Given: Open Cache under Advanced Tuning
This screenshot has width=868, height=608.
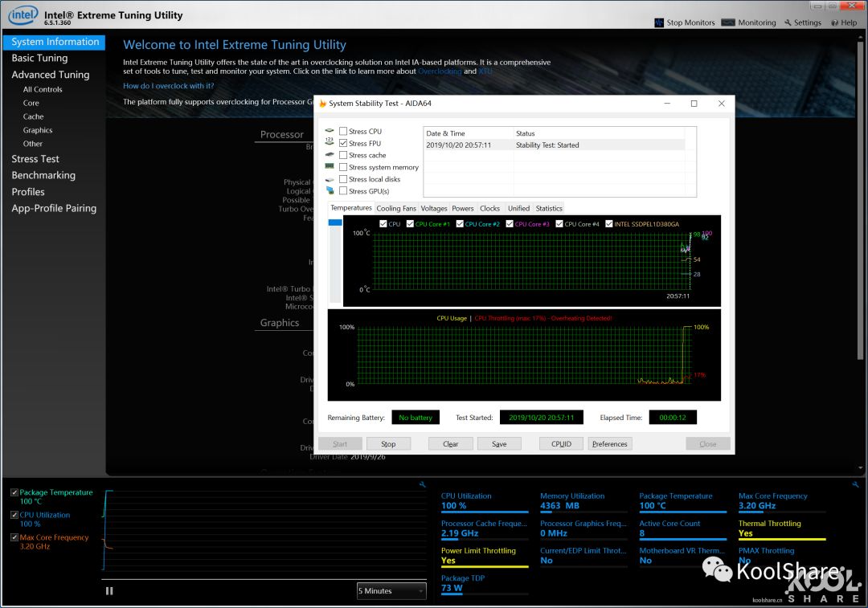Looking at the screenshot, I should tap(33, 116).
